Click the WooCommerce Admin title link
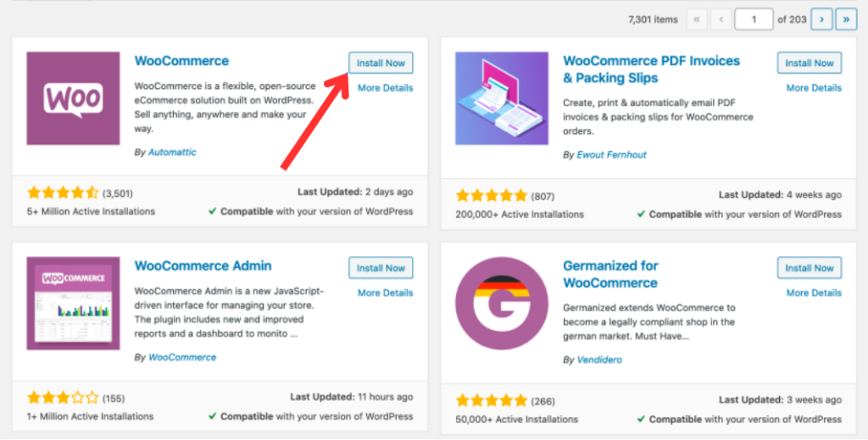This screenshot has height=440, width=868. [203, 266]
